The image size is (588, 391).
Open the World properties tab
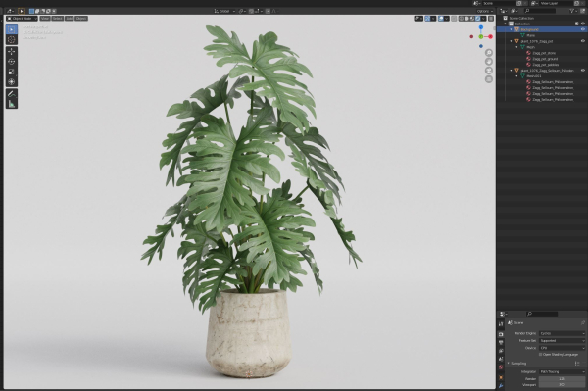click(x=501, y=367)
